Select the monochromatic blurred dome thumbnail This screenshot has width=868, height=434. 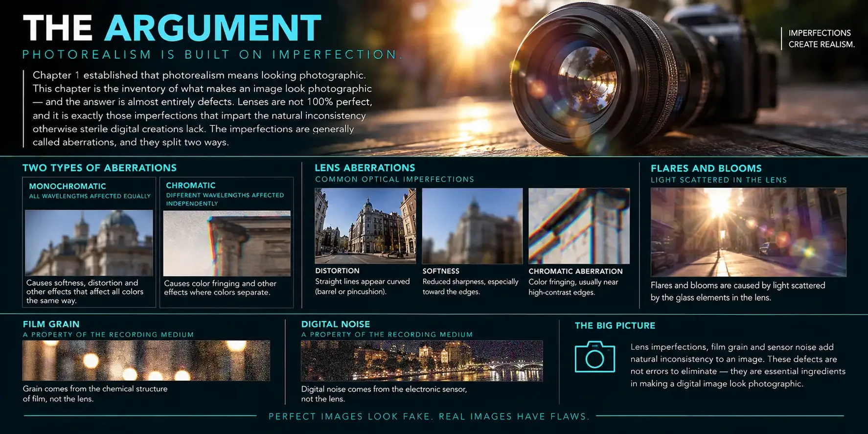pyautogui.click(x=89, y=243)
